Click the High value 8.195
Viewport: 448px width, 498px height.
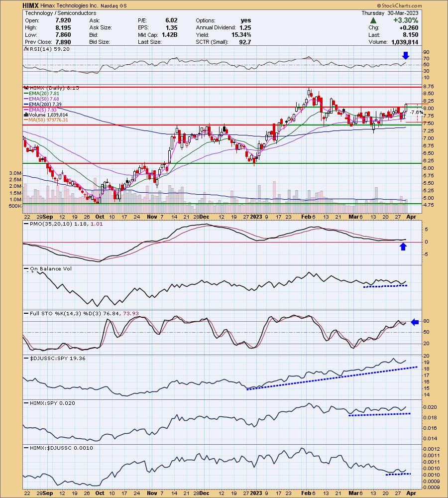(x=63, y=27)
